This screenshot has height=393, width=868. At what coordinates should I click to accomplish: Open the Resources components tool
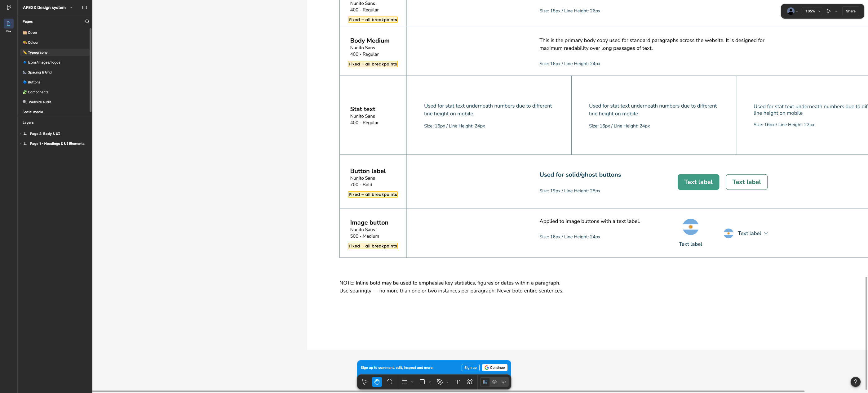click(470, 382)
